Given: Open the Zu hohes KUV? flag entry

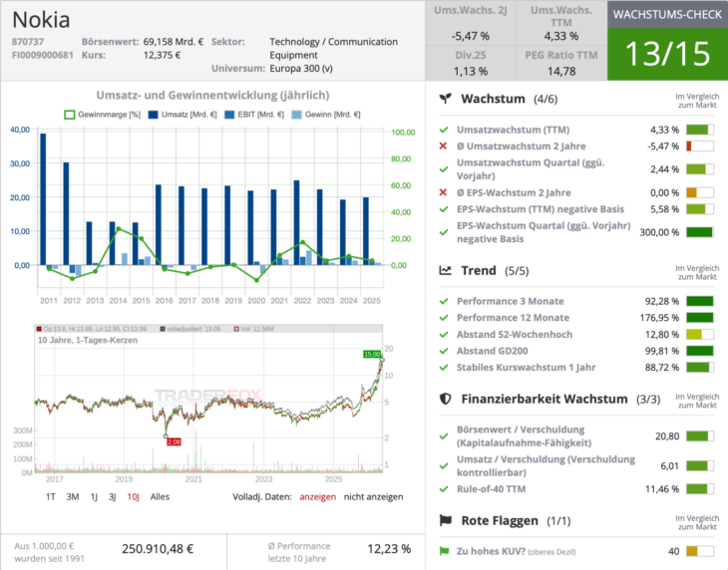Looking at the screenshot, I should (x=516, y=551).
